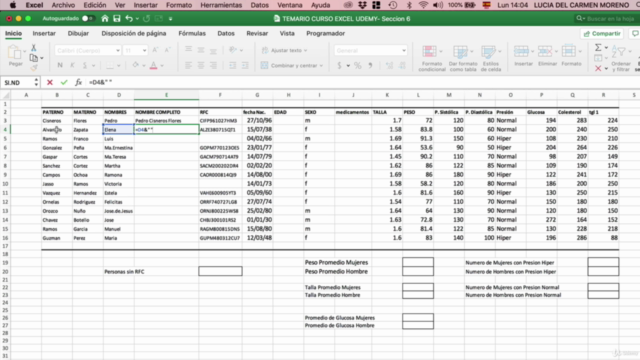Screen dimensions: 640x360
Task: Click the Wi-Fi status icon
Action: 423,5
